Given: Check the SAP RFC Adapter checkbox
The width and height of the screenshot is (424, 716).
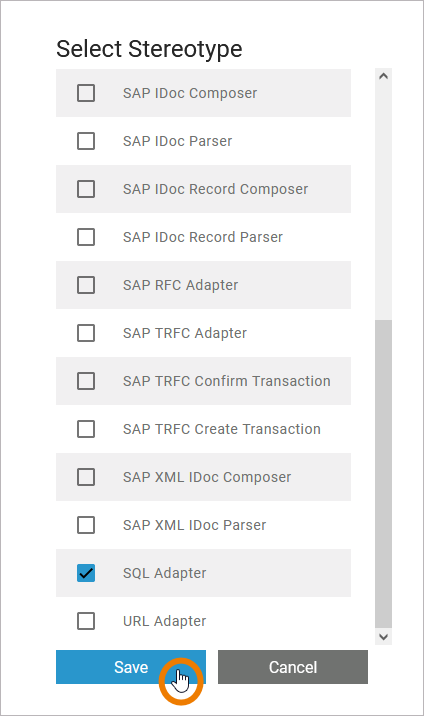Looking at the screenshot, I should coord(86,285).
